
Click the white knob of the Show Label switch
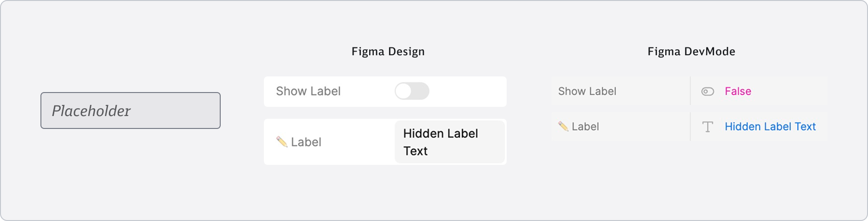pyautogui.click(x=404, y=91)
